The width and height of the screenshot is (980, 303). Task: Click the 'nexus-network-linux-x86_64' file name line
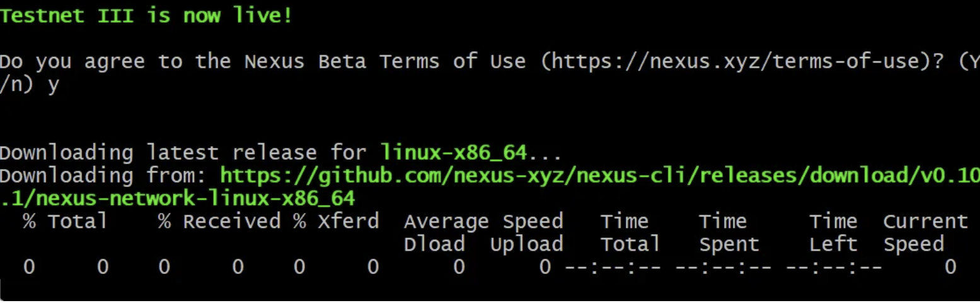click(178, 198)
